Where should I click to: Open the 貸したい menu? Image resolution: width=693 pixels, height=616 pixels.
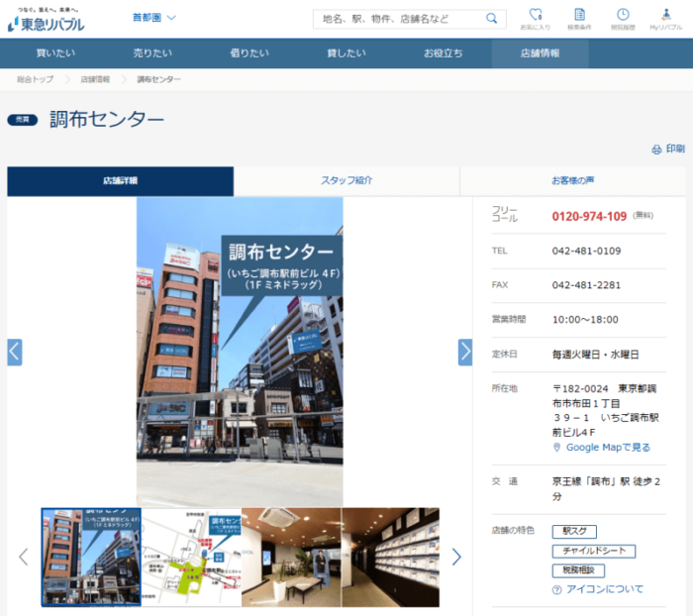click(346, 53)
